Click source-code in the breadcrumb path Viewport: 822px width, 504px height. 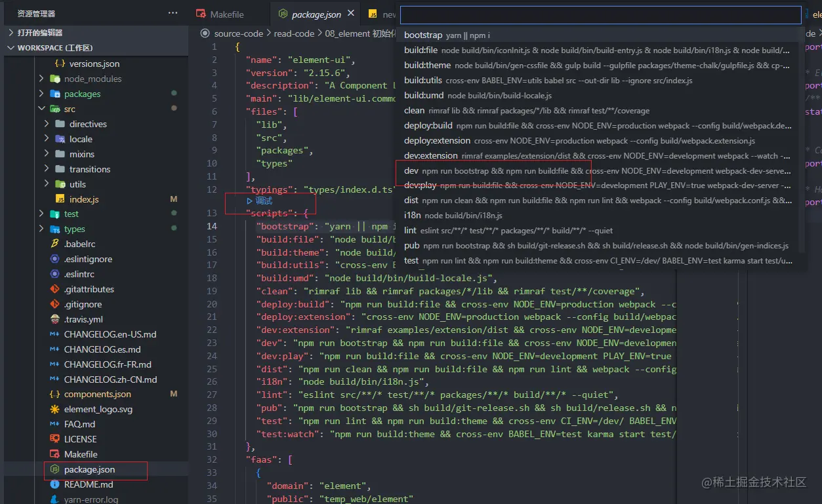click(239, 33)
